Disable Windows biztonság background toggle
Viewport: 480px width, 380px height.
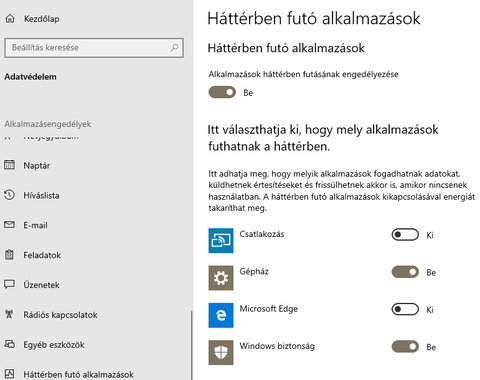coord(405,347)
